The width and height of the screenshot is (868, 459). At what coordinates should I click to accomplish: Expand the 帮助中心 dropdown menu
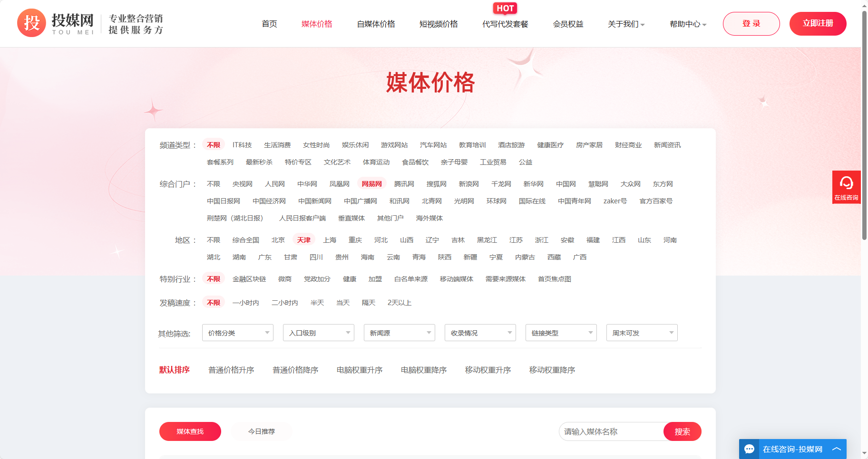point(688,24)
